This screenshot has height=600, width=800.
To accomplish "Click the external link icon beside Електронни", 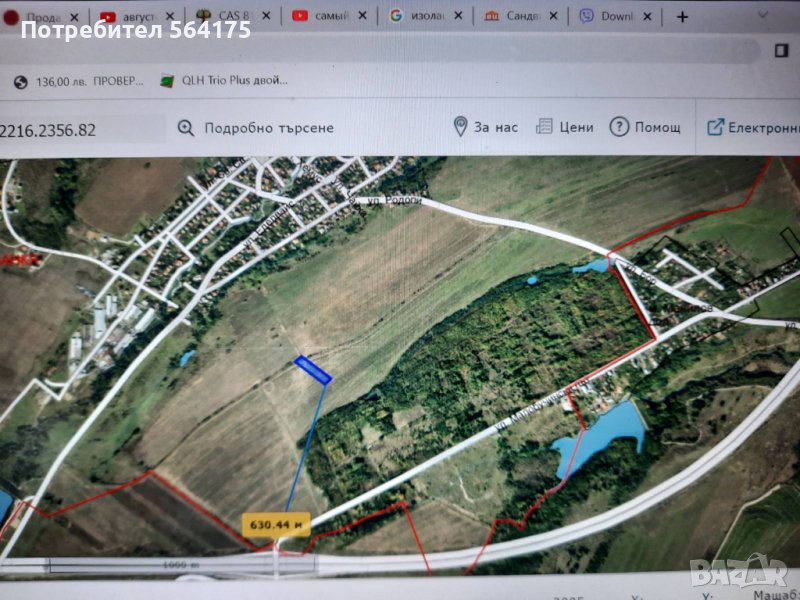I will 715,127.
